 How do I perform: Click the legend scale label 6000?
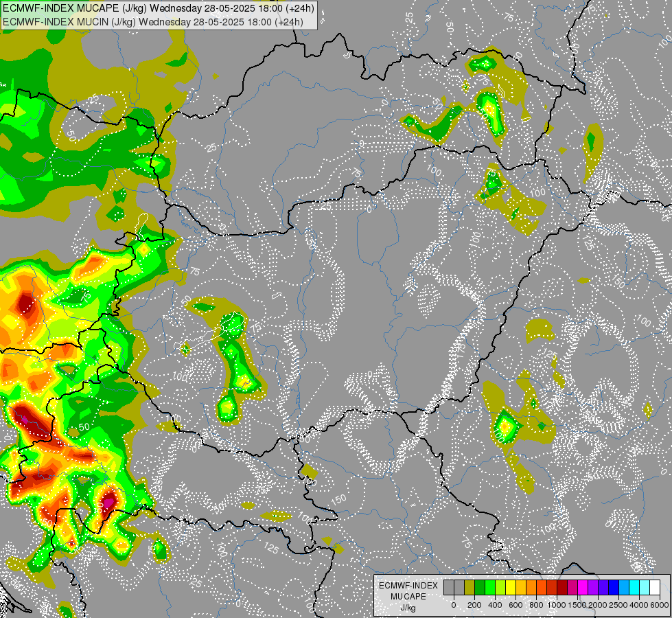tap(660, 605)
